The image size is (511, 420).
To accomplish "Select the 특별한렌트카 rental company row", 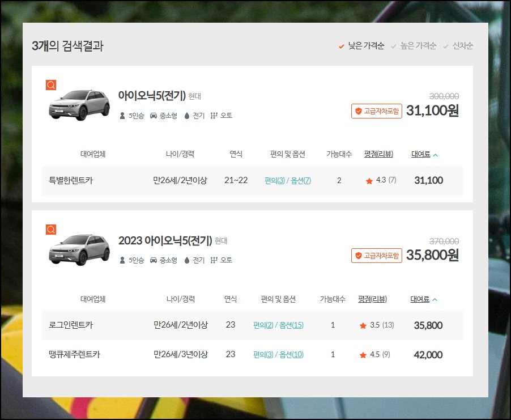I will click(x=252, y=181).
